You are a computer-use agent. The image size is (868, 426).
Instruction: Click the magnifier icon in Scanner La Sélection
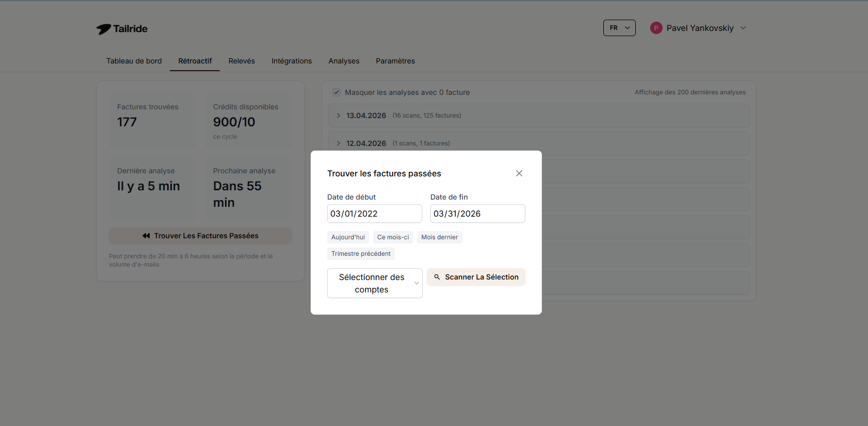pos(437,277)
